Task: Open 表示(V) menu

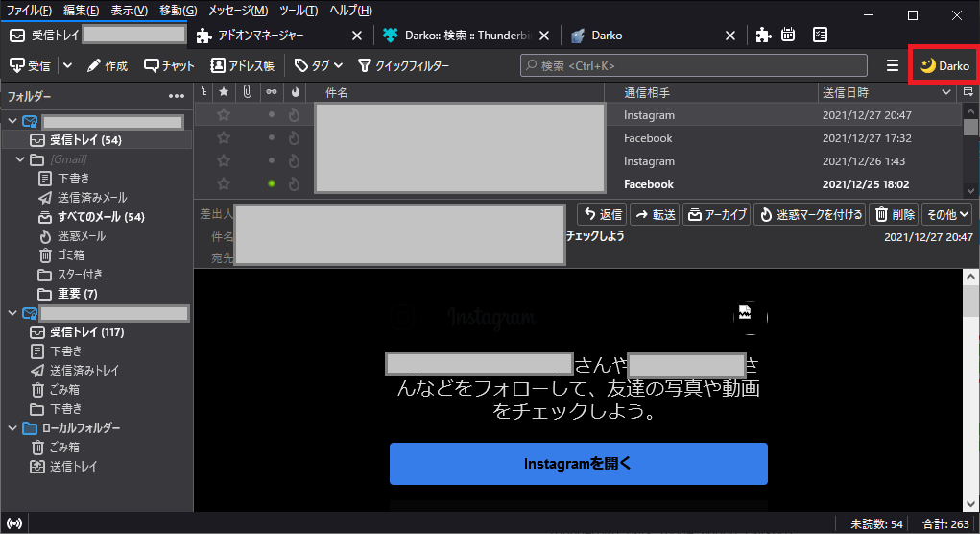Action: [130, 11]
